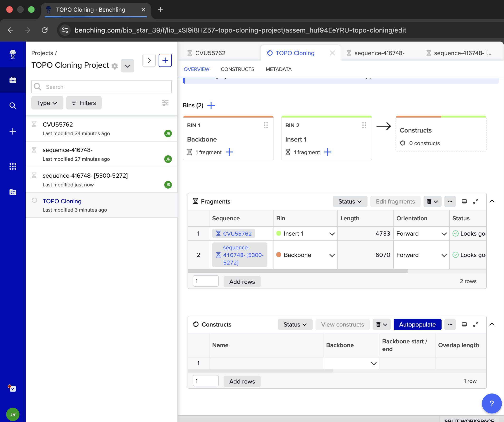The width and height of the screenshot is (504, 422).
Task: Open the help question mark button
Action: point(491,403)
